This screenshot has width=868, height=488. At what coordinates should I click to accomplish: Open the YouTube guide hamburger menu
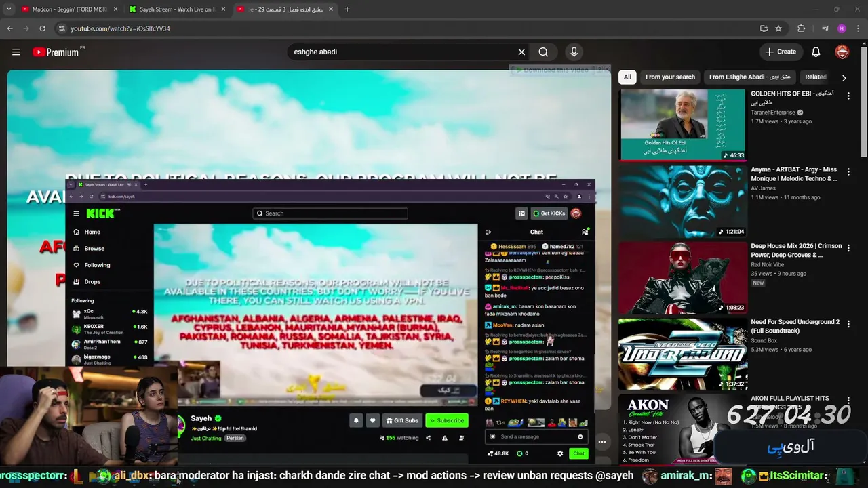coord(16,52)
